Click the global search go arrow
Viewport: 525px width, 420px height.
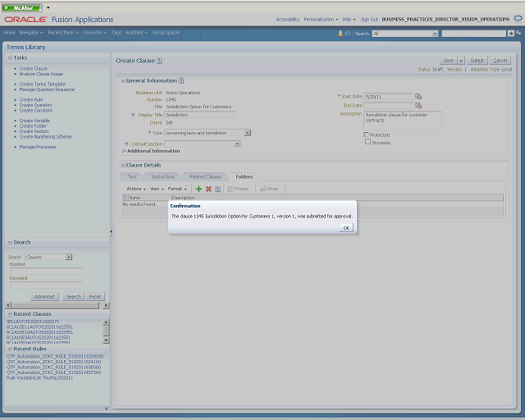510,33
